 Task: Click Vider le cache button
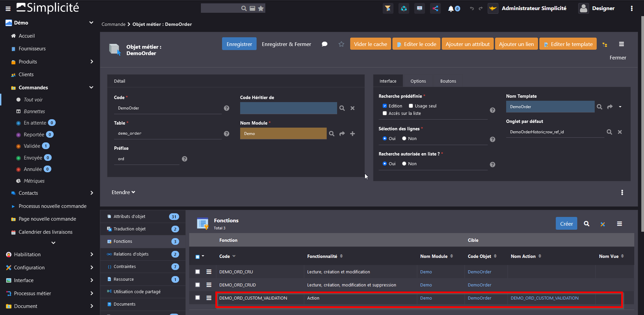point(370,44)
